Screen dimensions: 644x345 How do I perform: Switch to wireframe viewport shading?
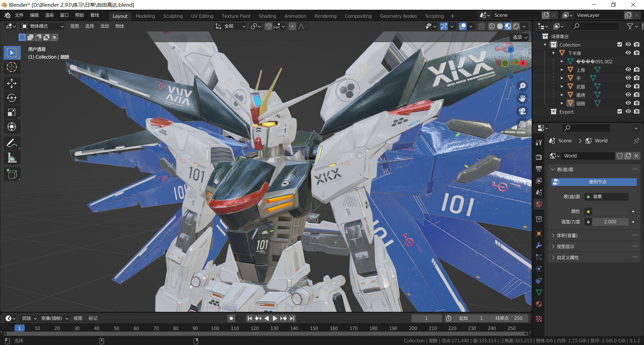492,26
